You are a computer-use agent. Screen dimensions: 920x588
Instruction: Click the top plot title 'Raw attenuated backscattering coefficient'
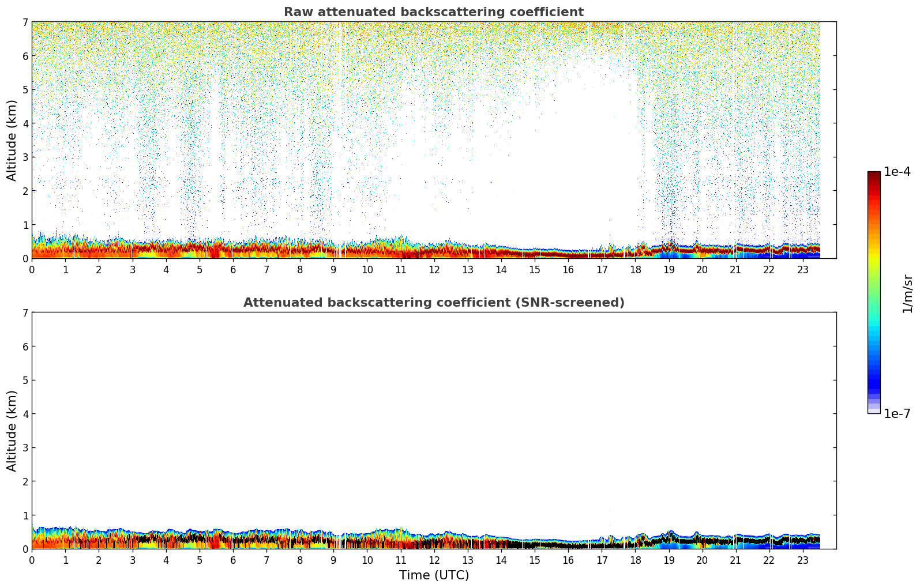click(434, 12)
